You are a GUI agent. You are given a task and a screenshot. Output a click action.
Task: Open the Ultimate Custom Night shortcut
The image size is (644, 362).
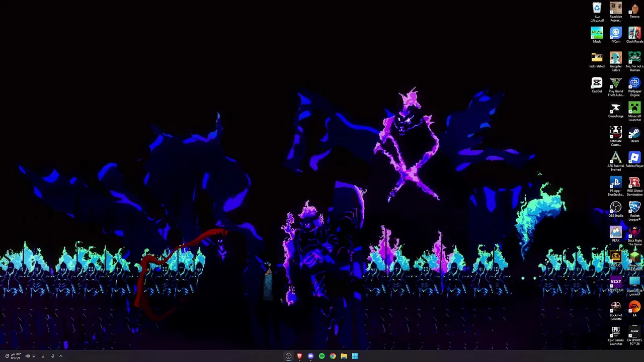616,136
